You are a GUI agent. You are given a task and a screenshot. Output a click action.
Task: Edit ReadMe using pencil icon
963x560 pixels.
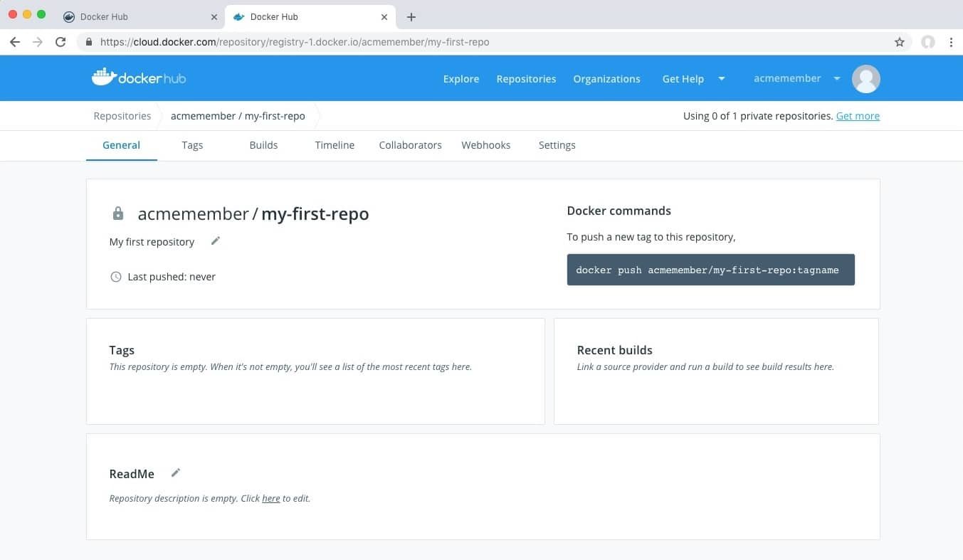176,473
